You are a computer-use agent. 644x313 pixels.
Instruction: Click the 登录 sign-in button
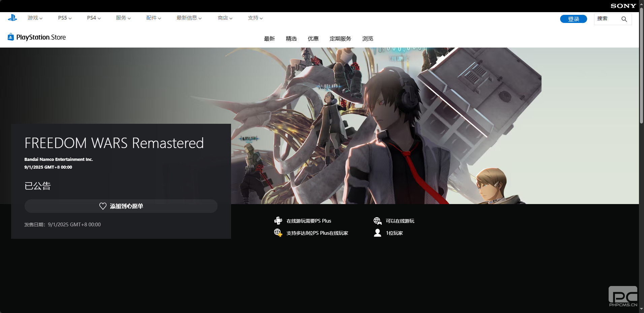coord(574,19)
